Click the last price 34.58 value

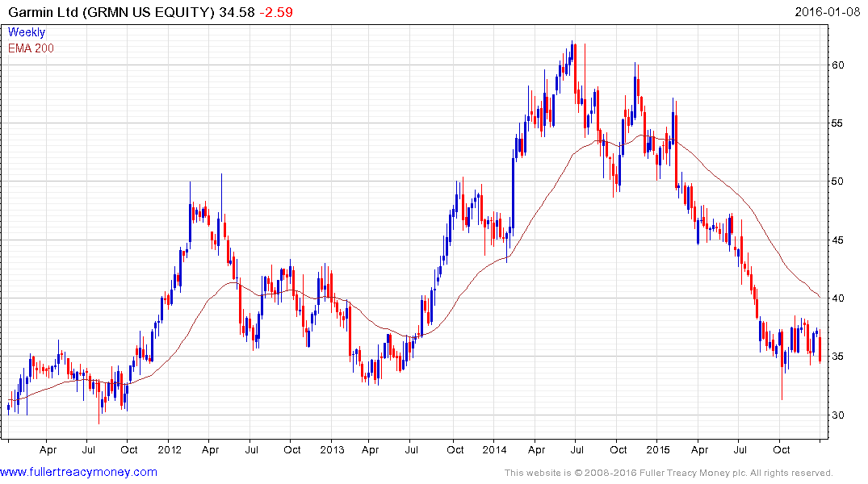point(237,12)
